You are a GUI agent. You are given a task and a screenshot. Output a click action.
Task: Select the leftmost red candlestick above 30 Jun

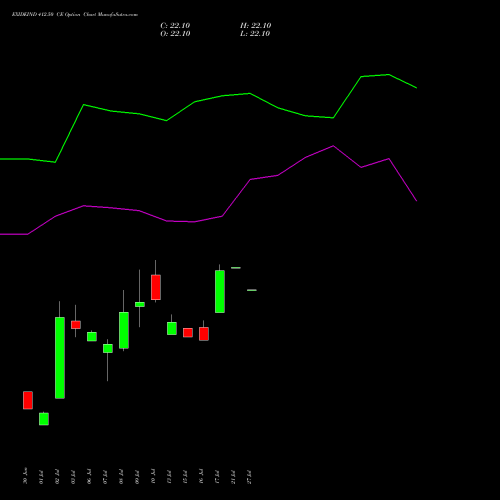[x=28, y=400]
